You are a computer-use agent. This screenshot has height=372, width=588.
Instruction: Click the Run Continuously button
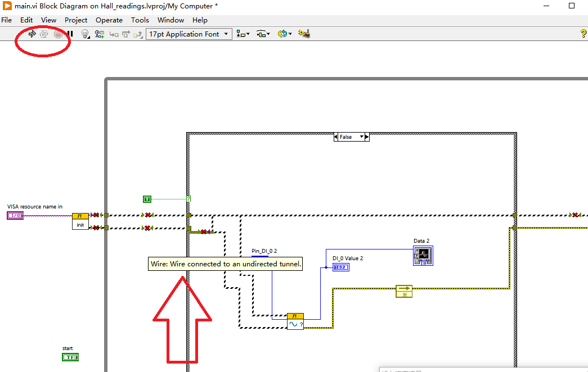tap(44, 34)
